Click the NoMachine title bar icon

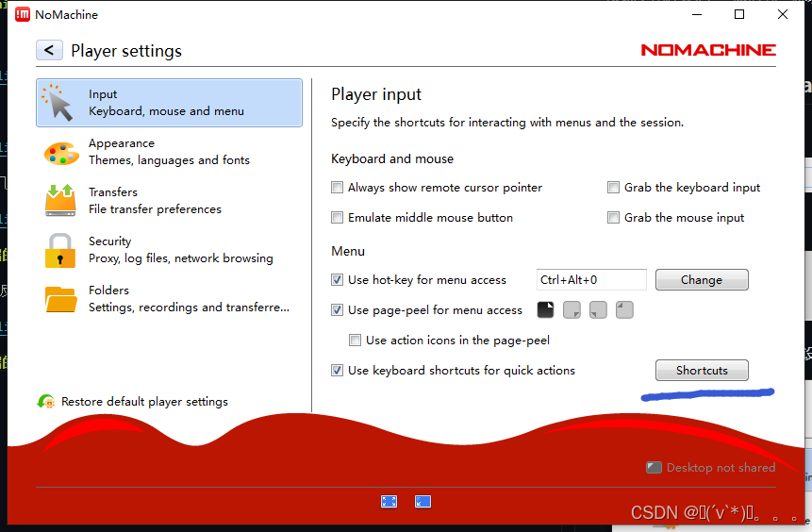[x=23, y=14]
